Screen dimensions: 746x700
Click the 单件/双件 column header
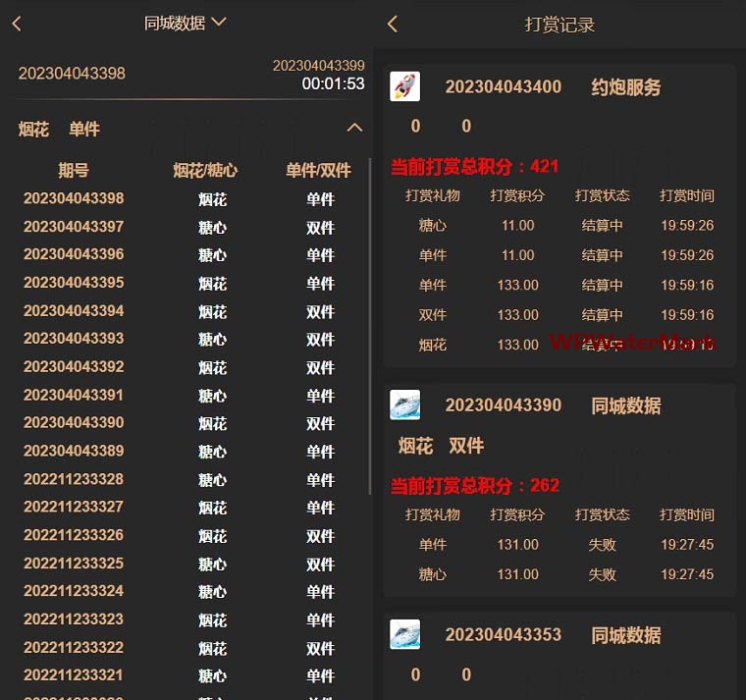318,170
